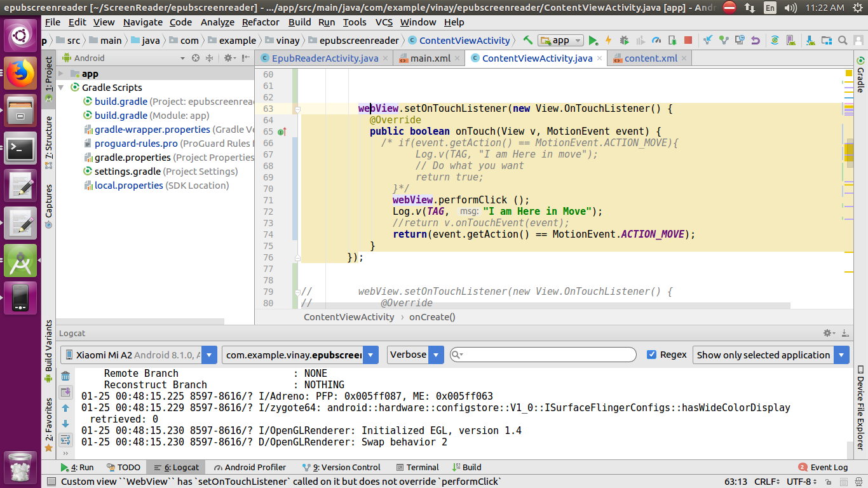
Task: Click the Debug app bug icon
Action: [624, 41]
